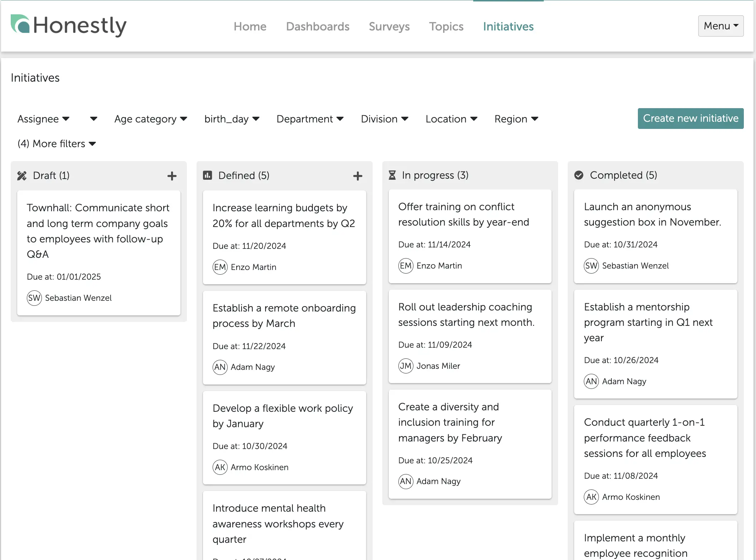756x560 pixels.
Task: Click JM avatar for Jonas Miler
Action: [x=406, y=366]
